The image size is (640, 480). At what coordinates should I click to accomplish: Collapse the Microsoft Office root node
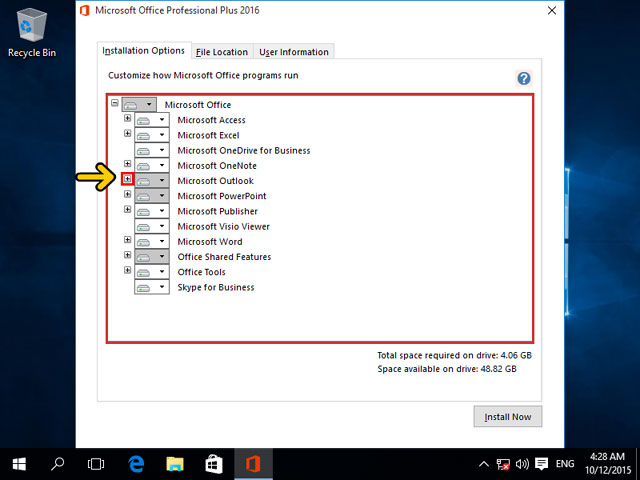click(115, 103)
